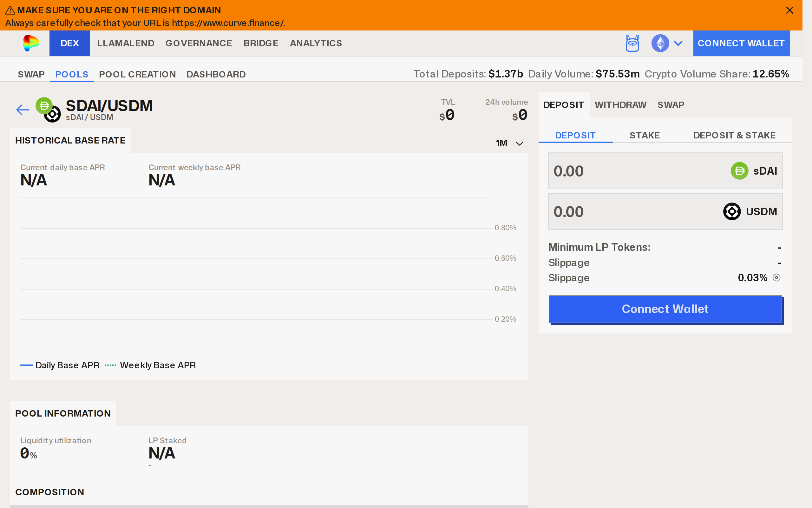
Task: Toggle Weekly Base APR legend entry
Action: click(150, 365)
